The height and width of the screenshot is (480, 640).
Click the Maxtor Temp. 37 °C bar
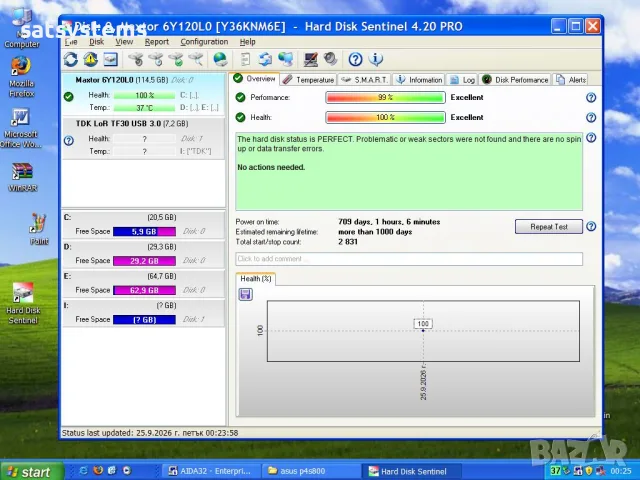[x=144, y=108]
